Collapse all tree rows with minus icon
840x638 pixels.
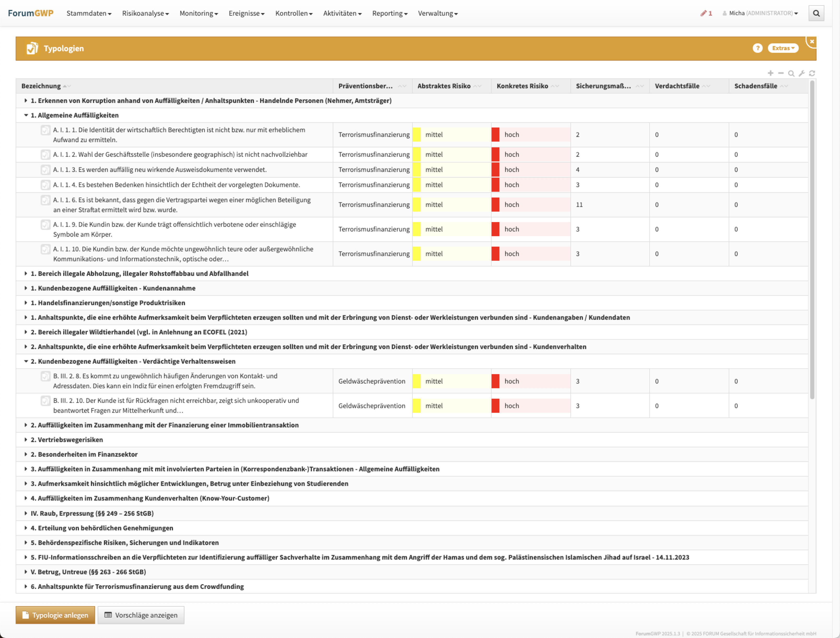pos(781,73)
